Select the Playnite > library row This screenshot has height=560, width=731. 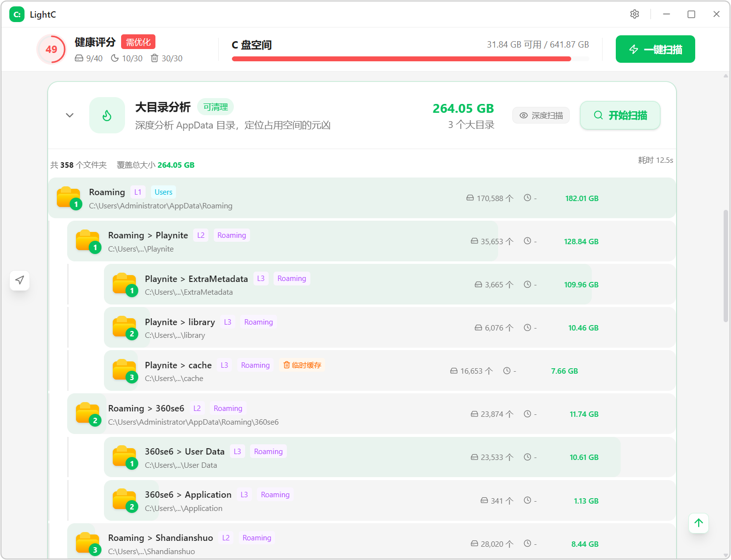click(390, 328)
